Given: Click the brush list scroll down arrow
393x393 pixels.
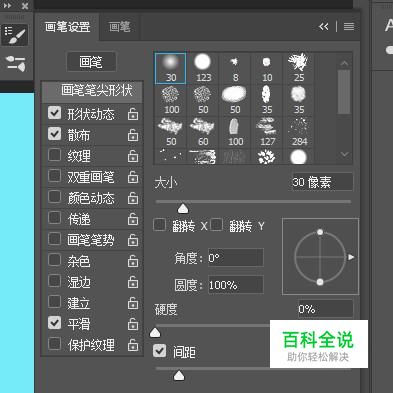Looking at the screenshot, I should click(x=344, y=154).
